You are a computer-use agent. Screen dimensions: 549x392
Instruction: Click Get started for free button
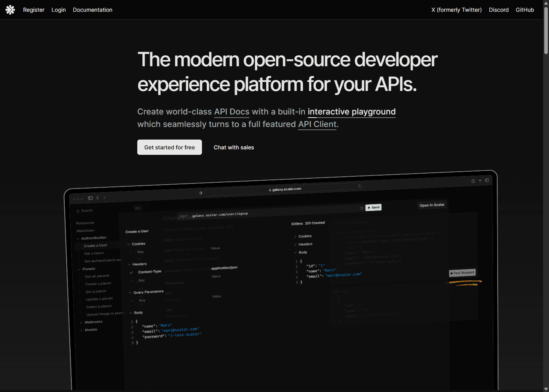(x=169, y=147)
